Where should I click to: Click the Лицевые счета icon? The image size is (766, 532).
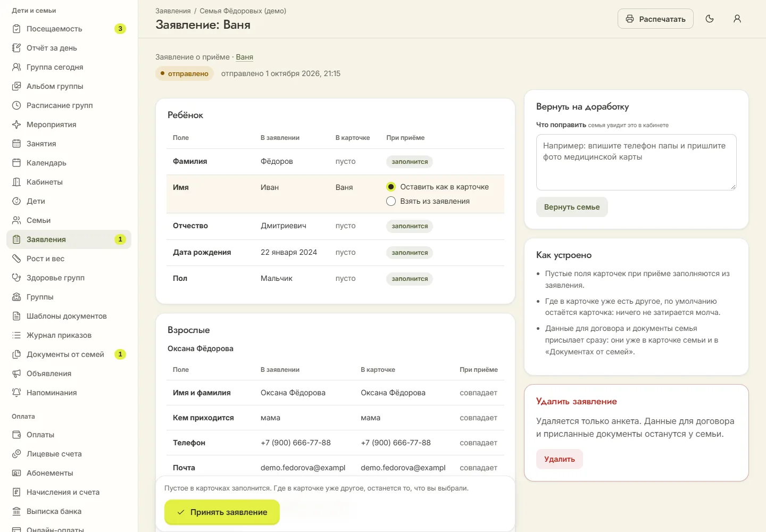pyautogui.click(x=16, y=454)
